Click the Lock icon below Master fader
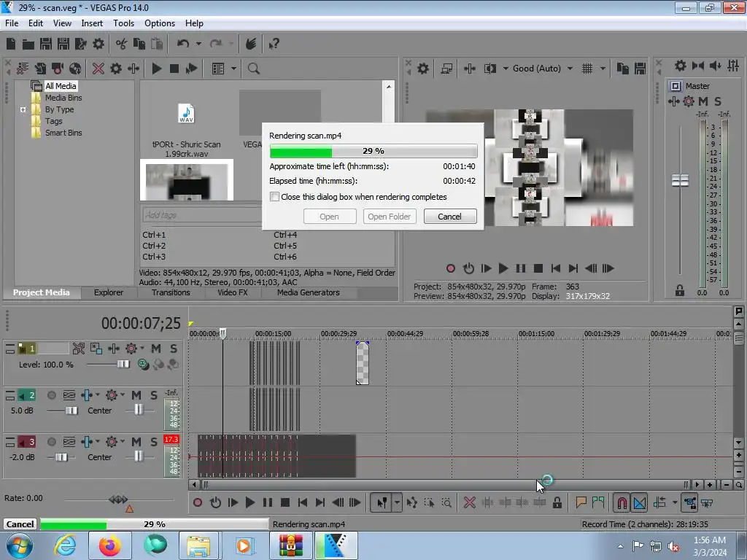Screen dimensions: 747x560 coord(680,290)
